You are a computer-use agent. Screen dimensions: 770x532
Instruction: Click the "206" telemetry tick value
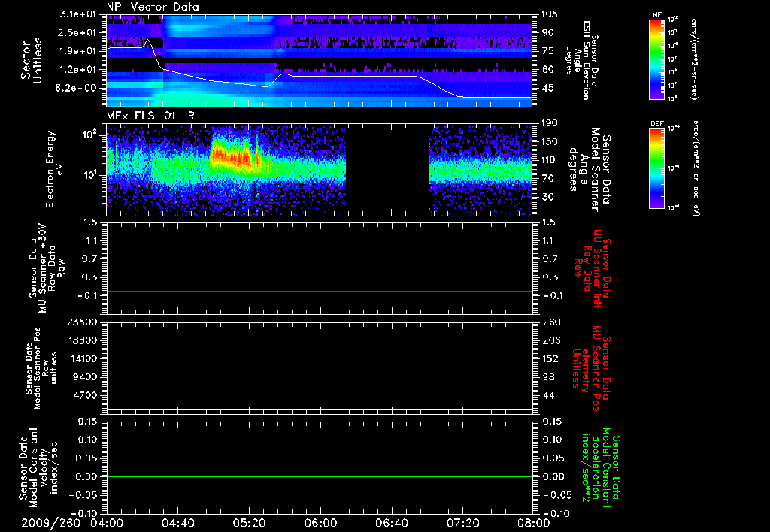coord(551,340)
